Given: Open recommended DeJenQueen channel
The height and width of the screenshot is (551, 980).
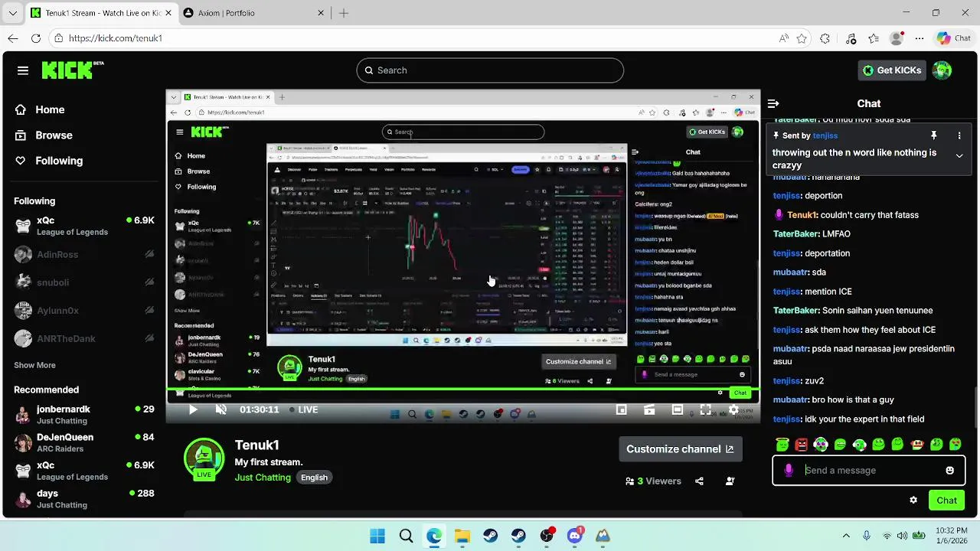Looking at the screenshot, I should (x=84, y=443).
